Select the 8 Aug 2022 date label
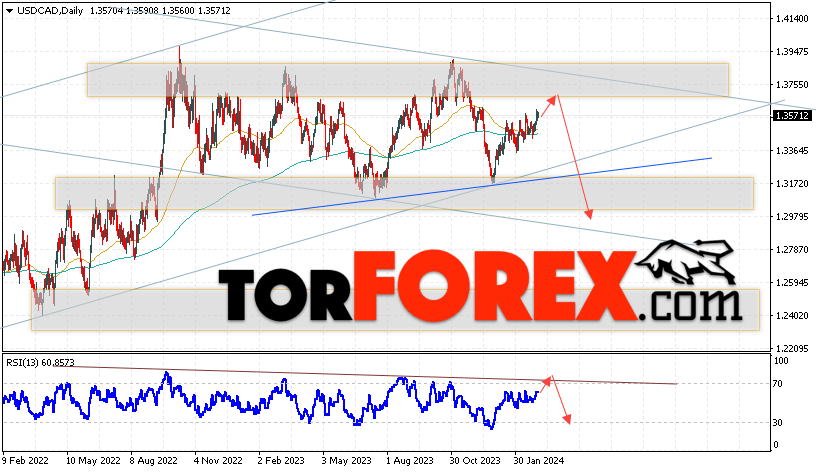The width and height of the screenshot is (816, 472). pyautogui.click(x=154, y=461)
